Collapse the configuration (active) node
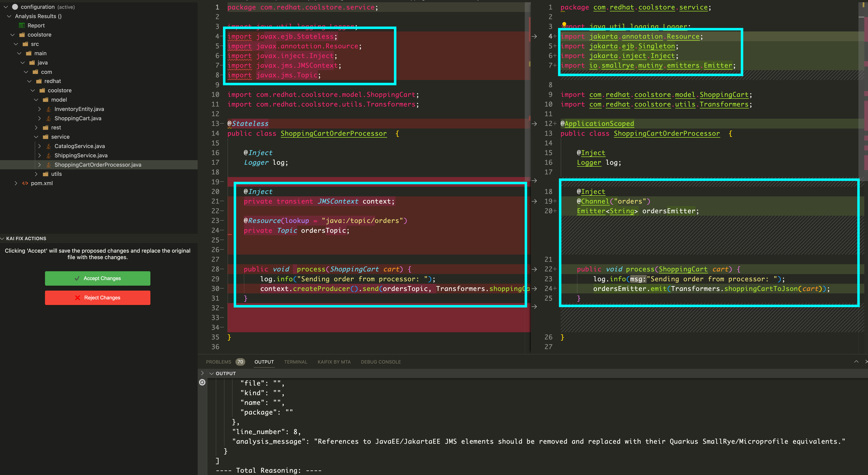Viewport: 868px width, 475px height. pos(6,7)
